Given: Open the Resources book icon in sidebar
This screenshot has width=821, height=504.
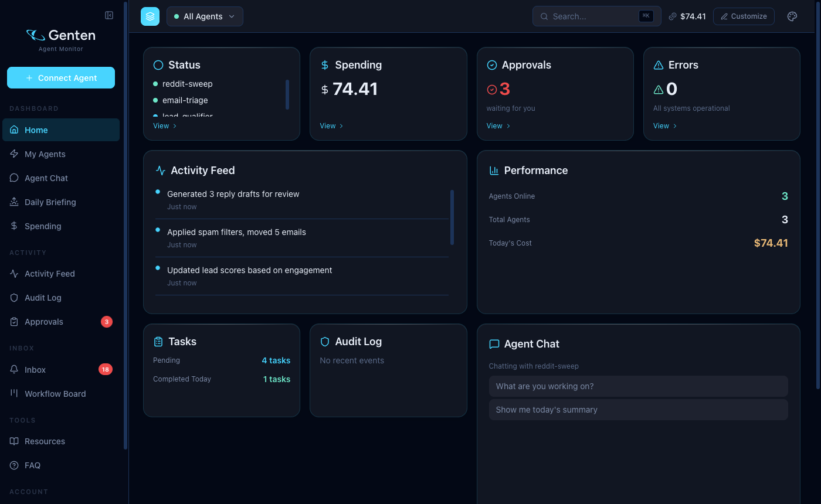Looking at the screenshot, I should click(13, 441).
